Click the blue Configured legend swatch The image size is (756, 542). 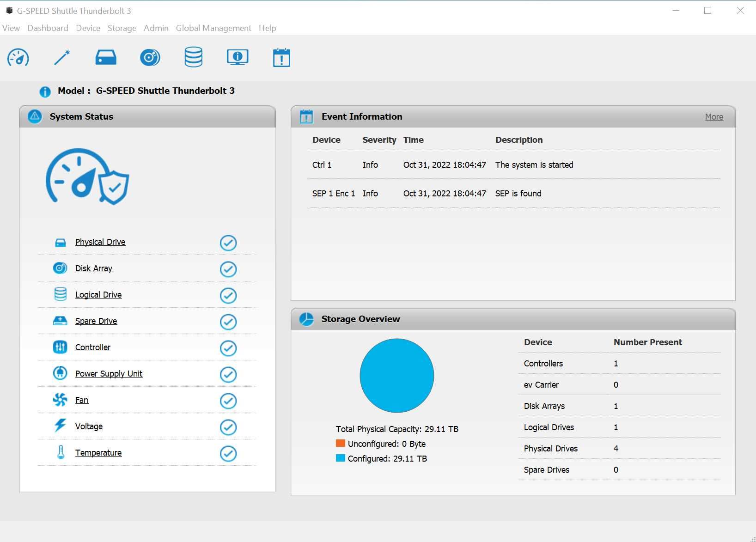click(341, 458)
